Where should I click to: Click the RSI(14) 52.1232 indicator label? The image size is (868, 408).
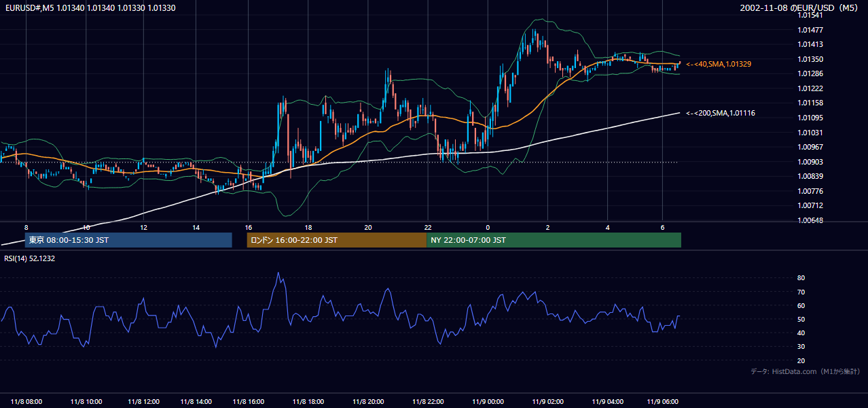click(30, 258)
